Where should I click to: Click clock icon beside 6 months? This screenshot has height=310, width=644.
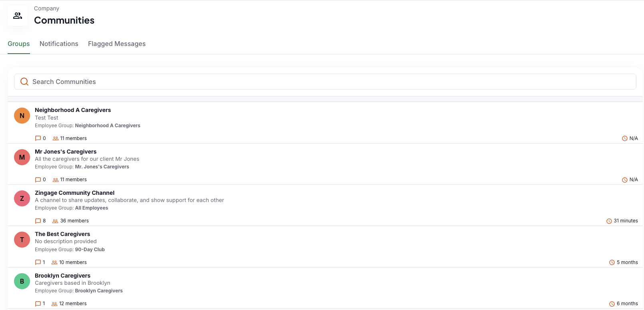coord(612,304)
